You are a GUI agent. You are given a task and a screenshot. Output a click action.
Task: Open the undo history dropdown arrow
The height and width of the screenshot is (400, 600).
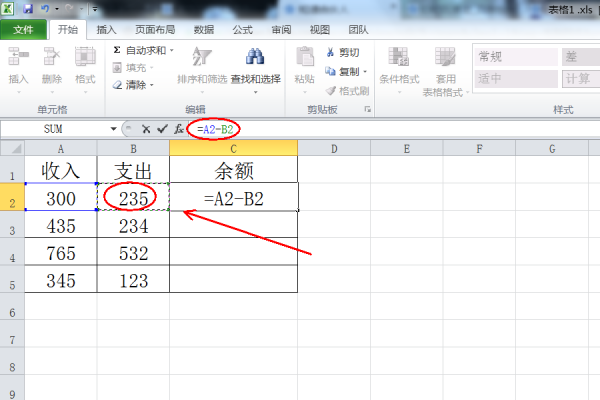click(x=57, y=9)
